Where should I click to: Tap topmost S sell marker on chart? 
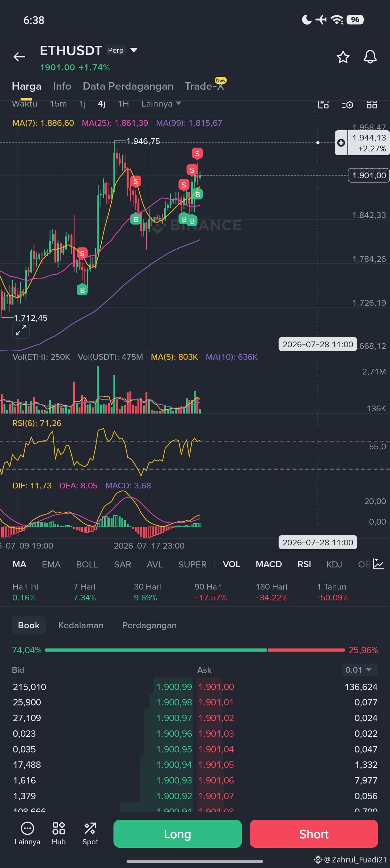coord(197,154)
